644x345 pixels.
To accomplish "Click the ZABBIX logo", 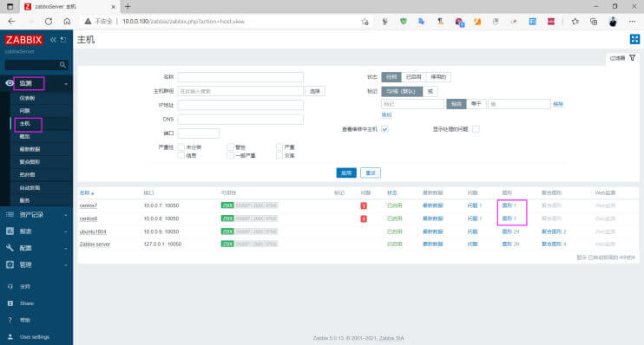I will coord(23,40).
